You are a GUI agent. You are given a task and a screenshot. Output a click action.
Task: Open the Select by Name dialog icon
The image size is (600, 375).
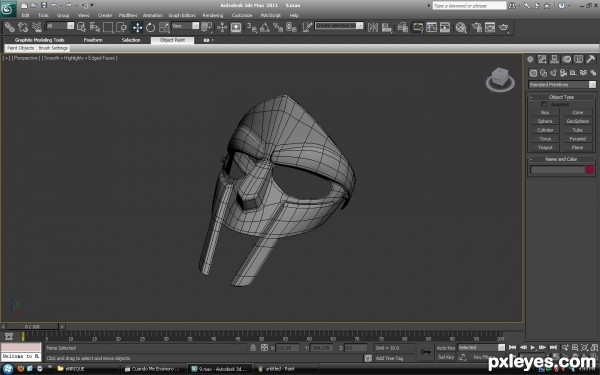pos(95,27)
